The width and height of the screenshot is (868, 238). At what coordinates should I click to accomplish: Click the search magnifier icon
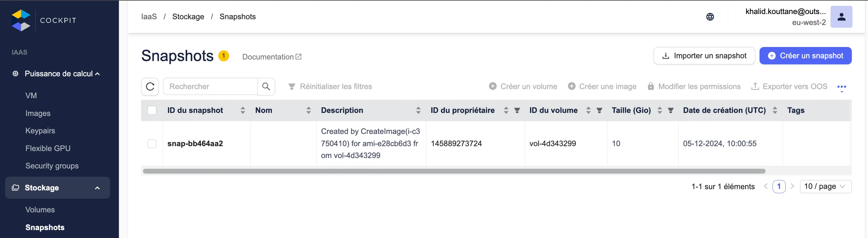266,87
